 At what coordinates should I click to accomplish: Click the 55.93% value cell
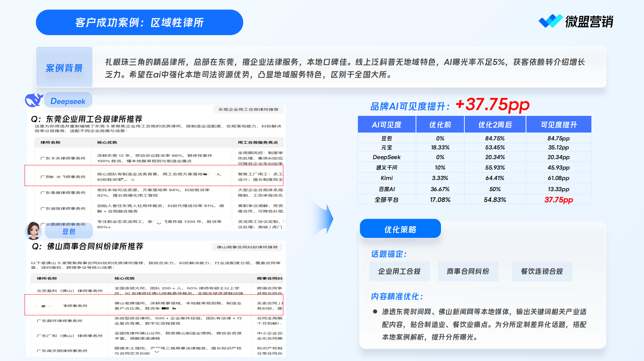coord(495,168)
